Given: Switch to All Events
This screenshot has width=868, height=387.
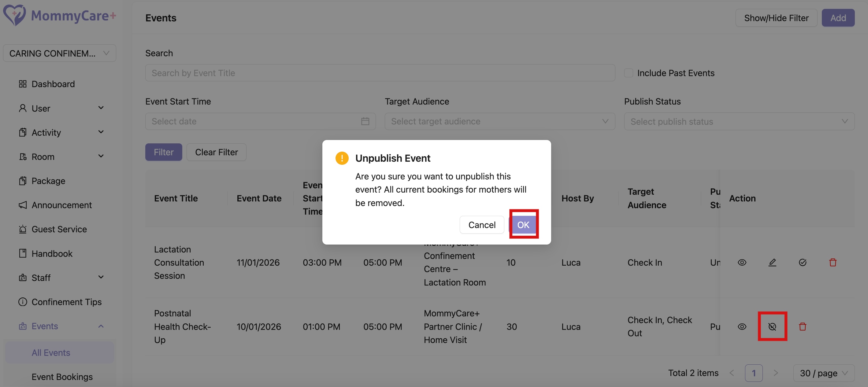Looking at the screenshot, I should pyautogui.click(x=50, y=352).
